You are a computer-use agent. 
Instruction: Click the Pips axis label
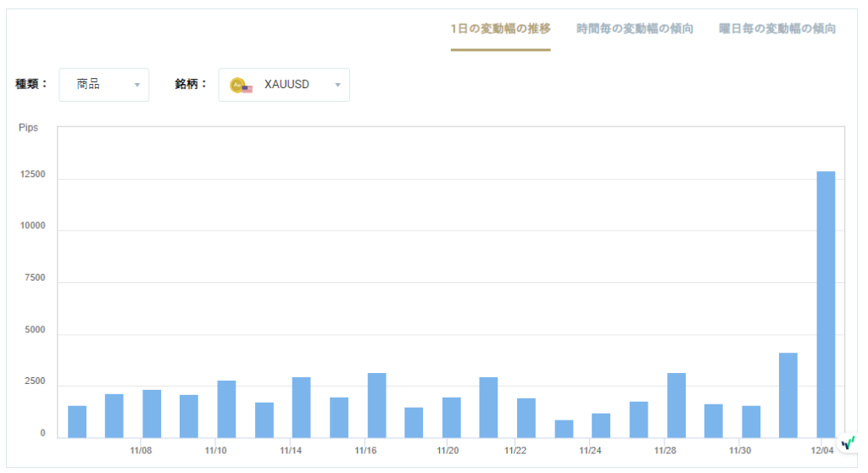(x=28, y=128)
